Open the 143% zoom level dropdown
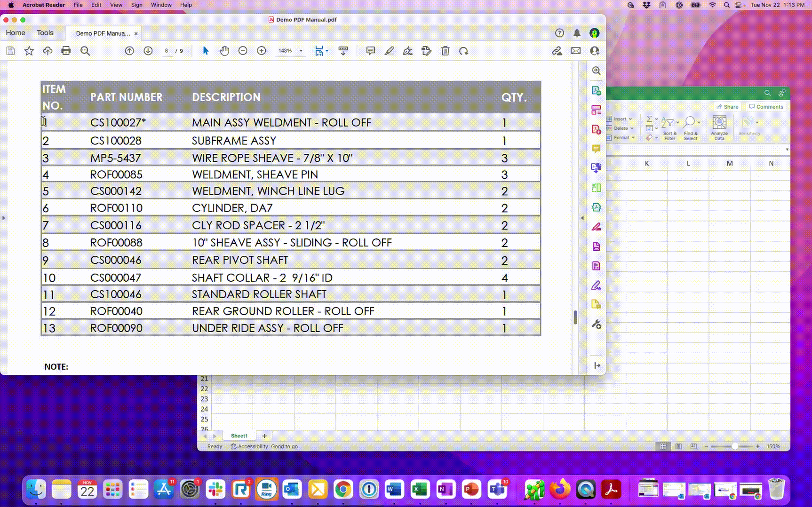This screenshot has width=812, height=507. (x=301, y=51)
